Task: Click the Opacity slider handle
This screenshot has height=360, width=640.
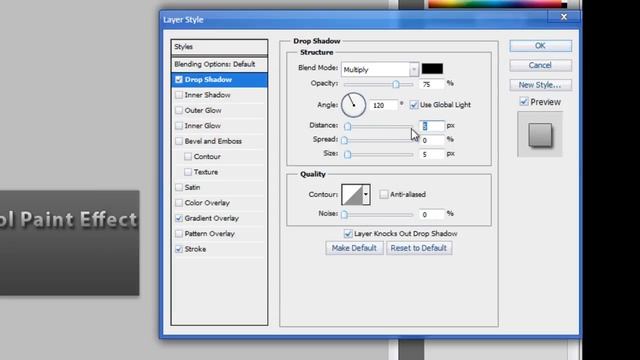Action: [x=396, y=84]
